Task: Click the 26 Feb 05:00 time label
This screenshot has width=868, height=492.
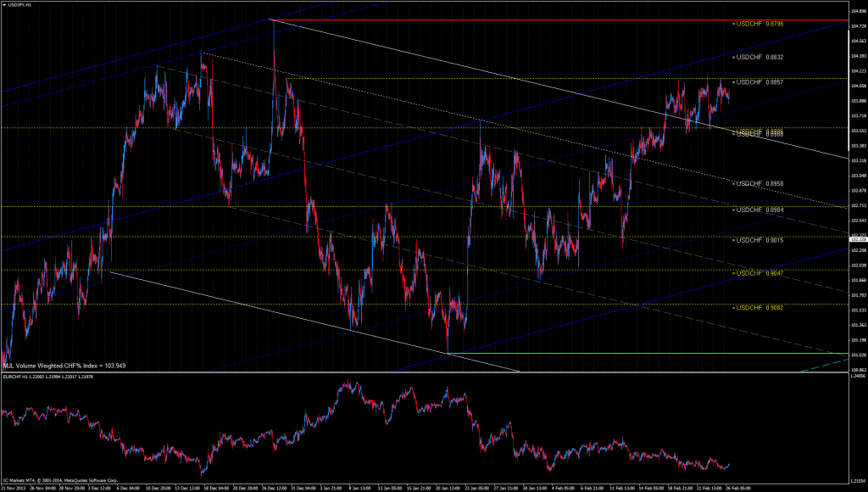Action: point(738,489)
